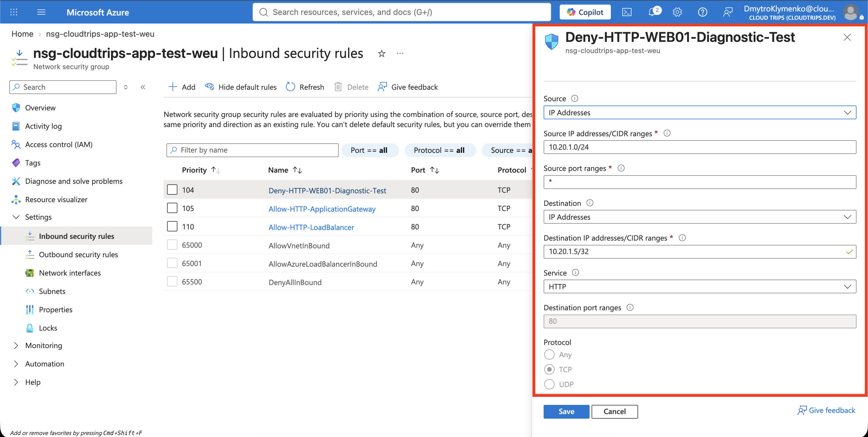This screenshot has width=868, height=437.
Task: Select checkbox for priority 105 rule
Action: 172,208
